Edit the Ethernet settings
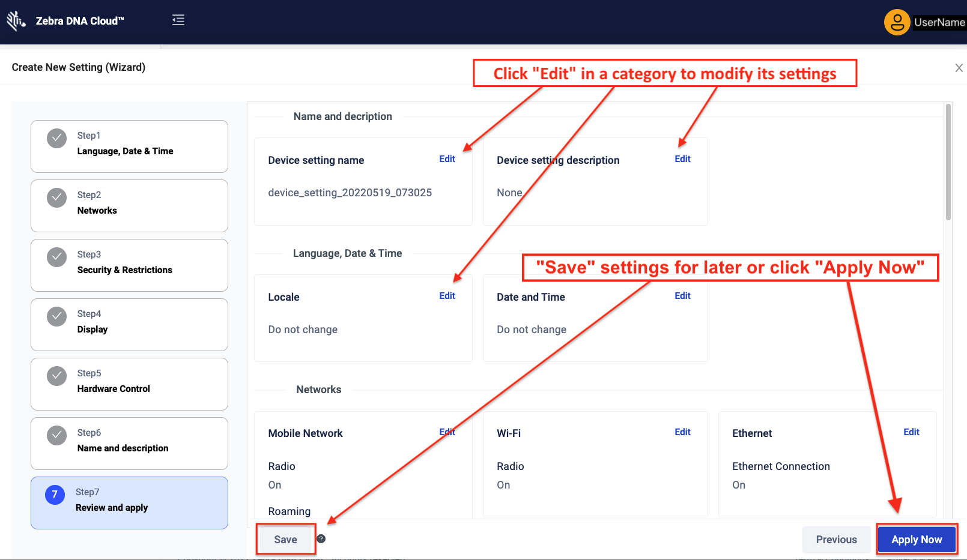 (x=911, y=432)
